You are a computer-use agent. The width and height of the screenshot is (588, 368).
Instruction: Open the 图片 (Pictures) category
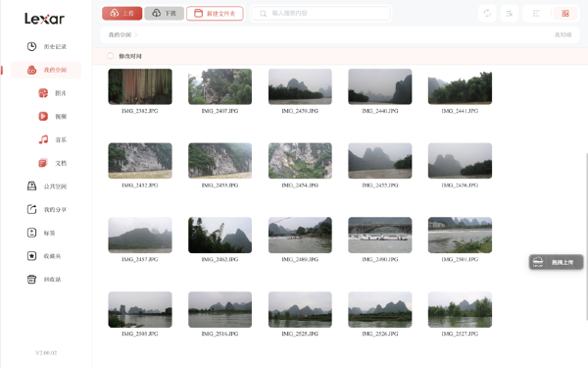[x=53, y=93]
